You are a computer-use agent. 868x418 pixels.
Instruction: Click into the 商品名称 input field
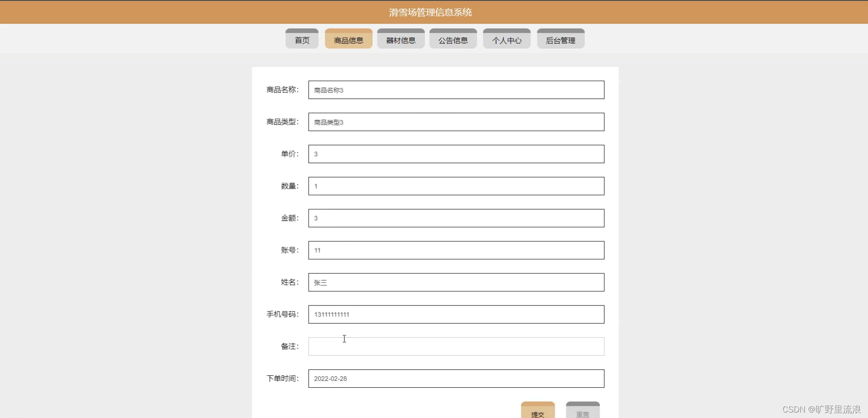point(455,90)
